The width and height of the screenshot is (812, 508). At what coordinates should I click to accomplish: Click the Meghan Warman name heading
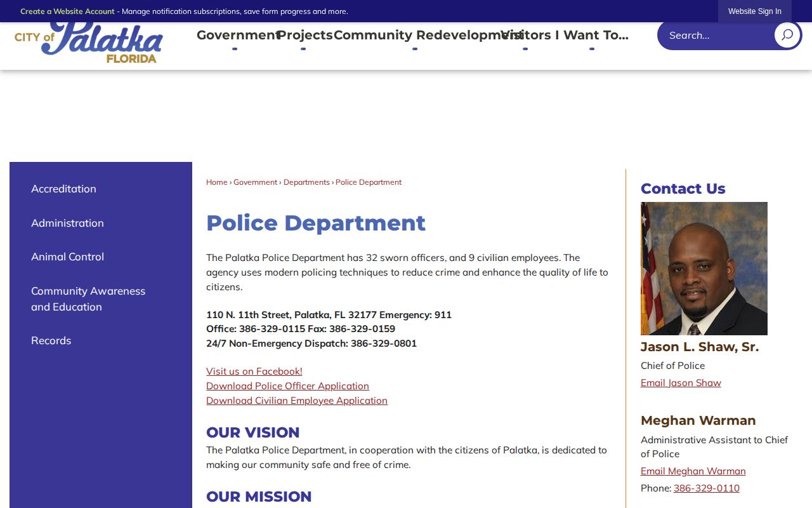(x=698, y=420)
